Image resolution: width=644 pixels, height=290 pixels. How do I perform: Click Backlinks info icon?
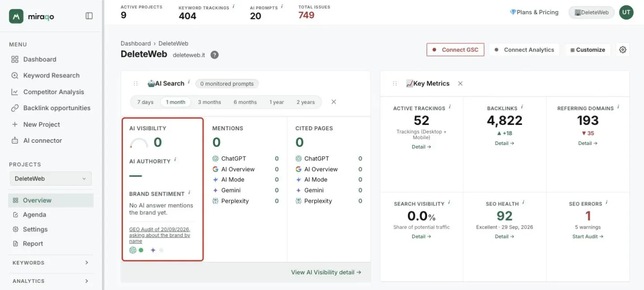tap(522, 107)
